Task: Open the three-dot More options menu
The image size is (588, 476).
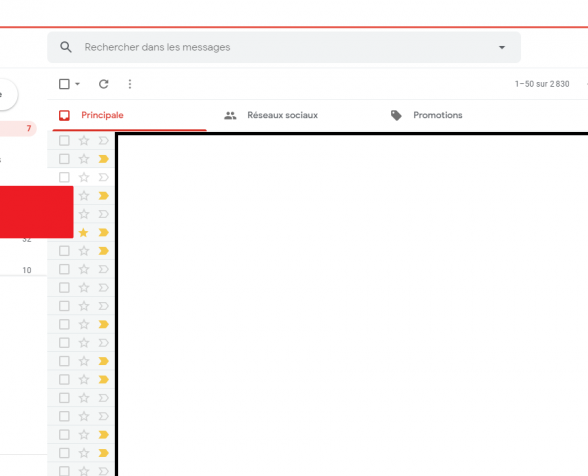Action: 130,84
